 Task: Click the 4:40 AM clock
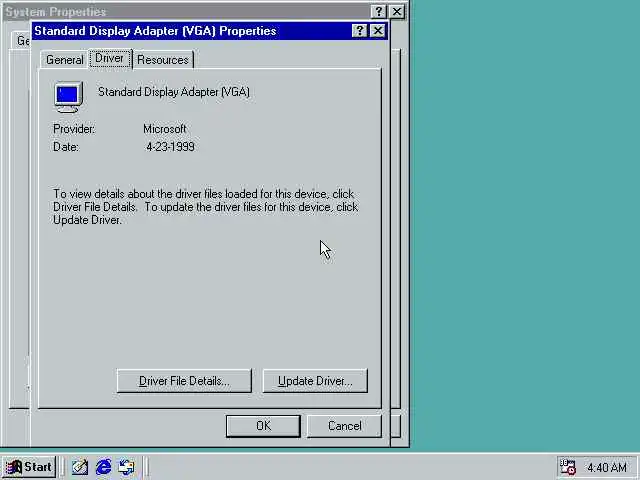(x=607, y=467)
